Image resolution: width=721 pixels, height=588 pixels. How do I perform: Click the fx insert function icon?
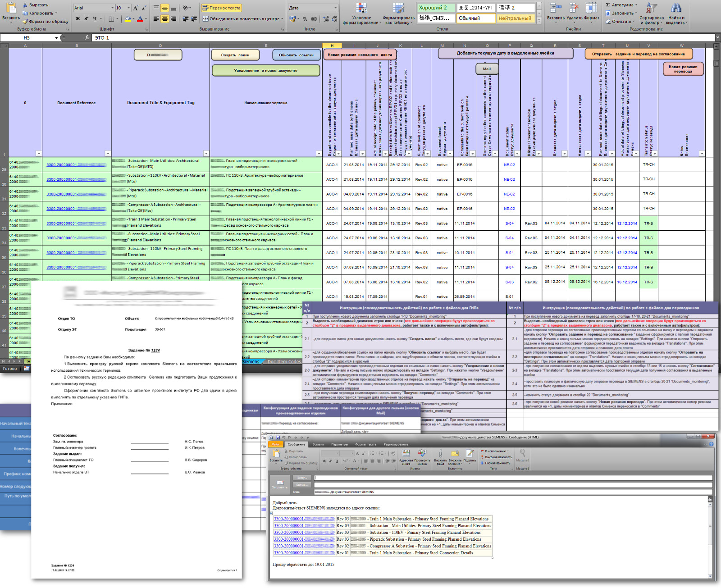coord(87,38)
